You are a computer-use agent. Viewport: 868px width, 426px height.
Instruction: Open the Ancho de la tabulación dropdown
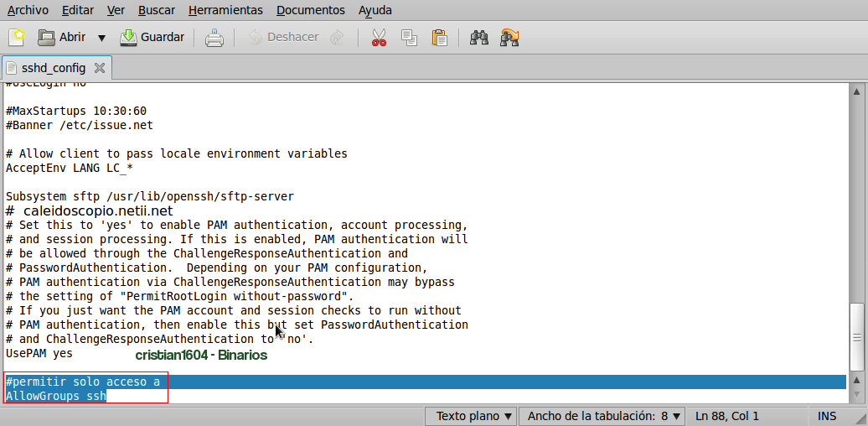(602, 416)
